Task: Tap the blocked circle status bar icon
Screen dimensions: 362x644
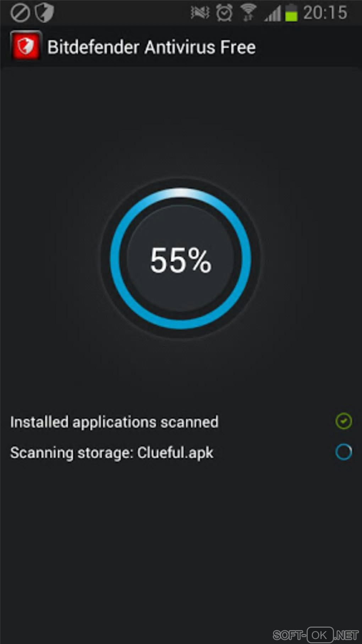Action: [x=20, y=13]
